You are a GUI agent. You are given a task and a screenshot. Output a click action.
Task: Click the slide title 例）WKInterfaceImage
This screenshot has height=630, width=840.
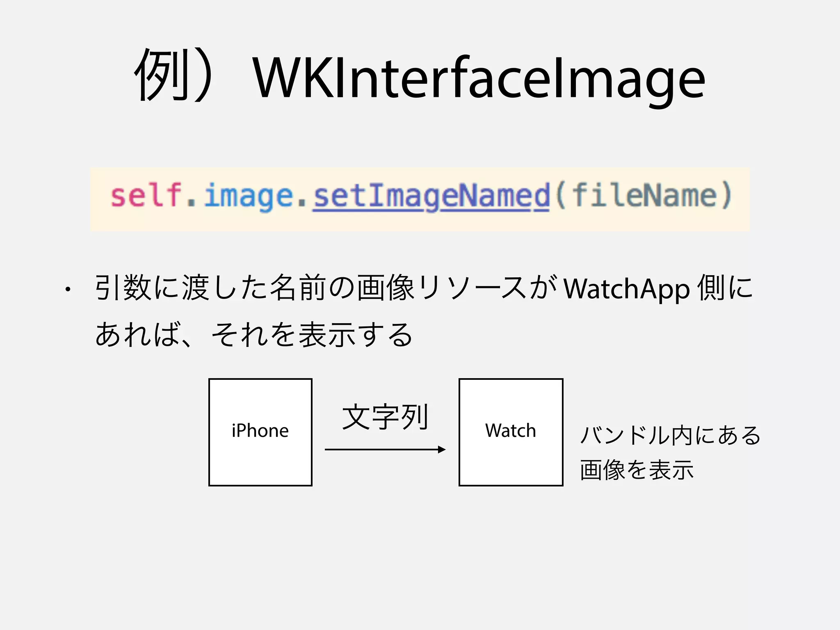(420, 77)
